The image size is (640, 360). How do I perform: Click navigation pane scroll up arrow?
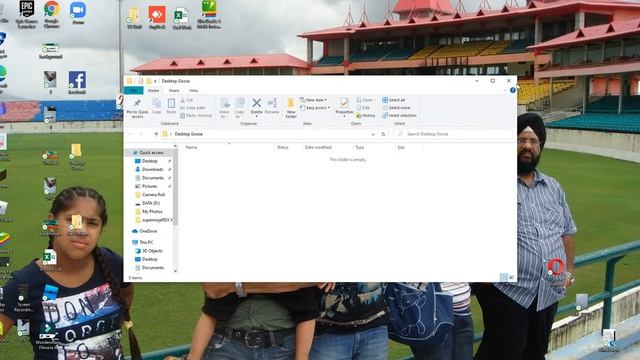(176, 146)
